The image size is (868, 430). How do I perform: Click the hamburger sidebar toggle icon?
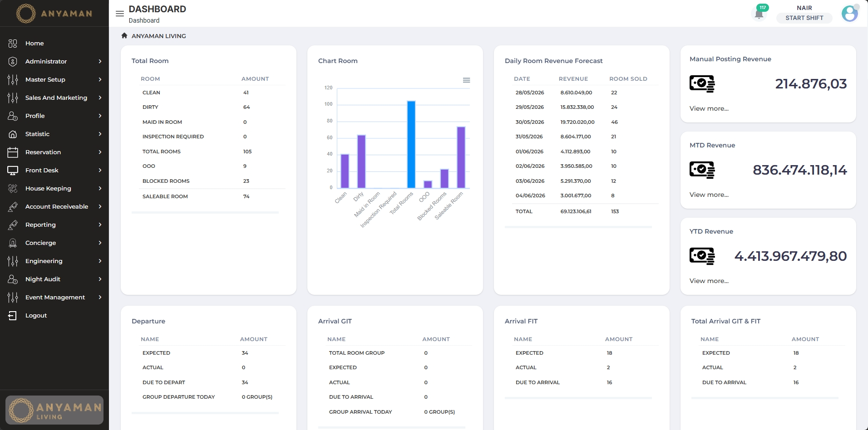(x=120, y=14)
